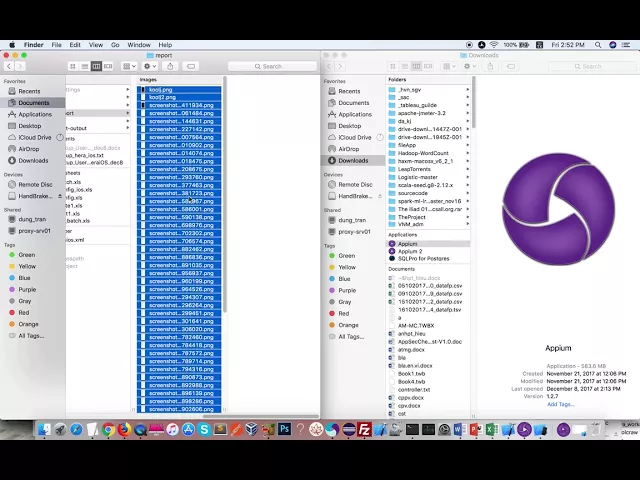Click Back arrow in the Downloads window
The height and width of the screenshot is (480, 640).
[329, 66]
